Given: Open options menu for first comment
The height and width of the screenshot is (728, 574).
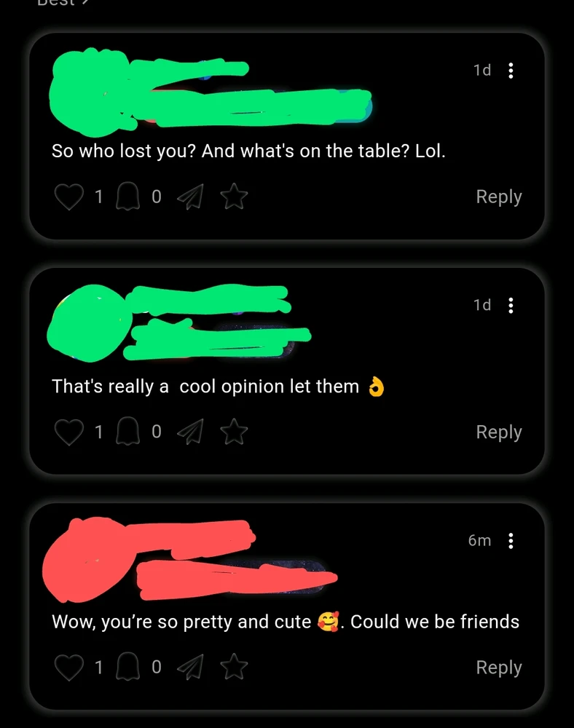Looking at the screenshot, I should click(511, 71).
